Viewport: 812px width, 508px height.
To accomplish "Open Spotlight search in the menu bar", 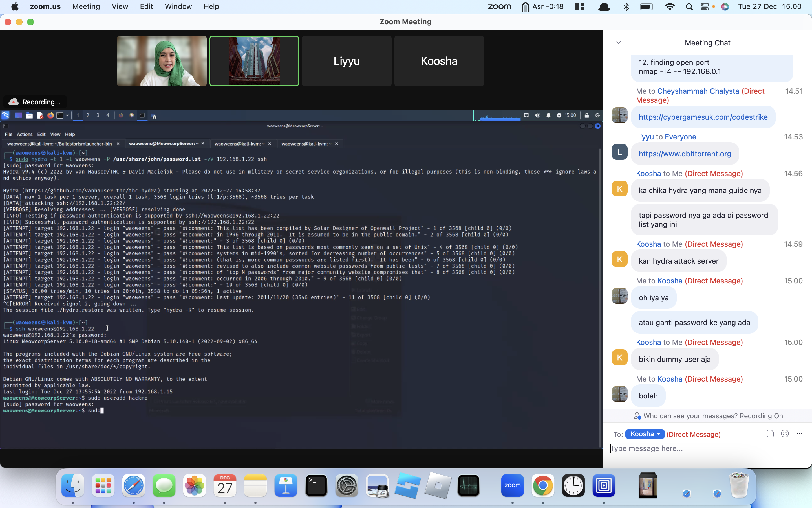I will click(689, 6).
